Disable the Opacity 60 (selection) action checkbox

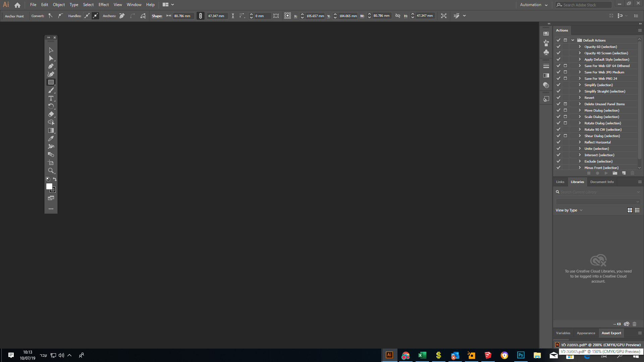[558, 47]
